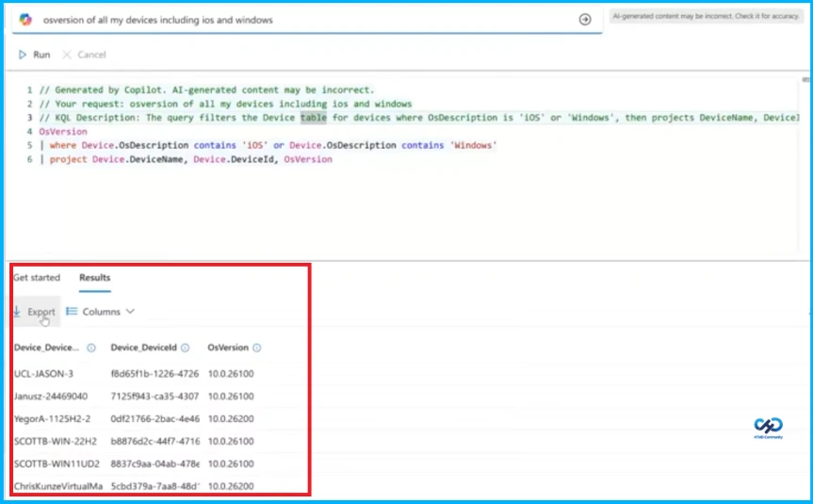This screenshot has width=813, height=504.
Task: Export the query results
Action: pyautogui.click(x=34, y=312)
